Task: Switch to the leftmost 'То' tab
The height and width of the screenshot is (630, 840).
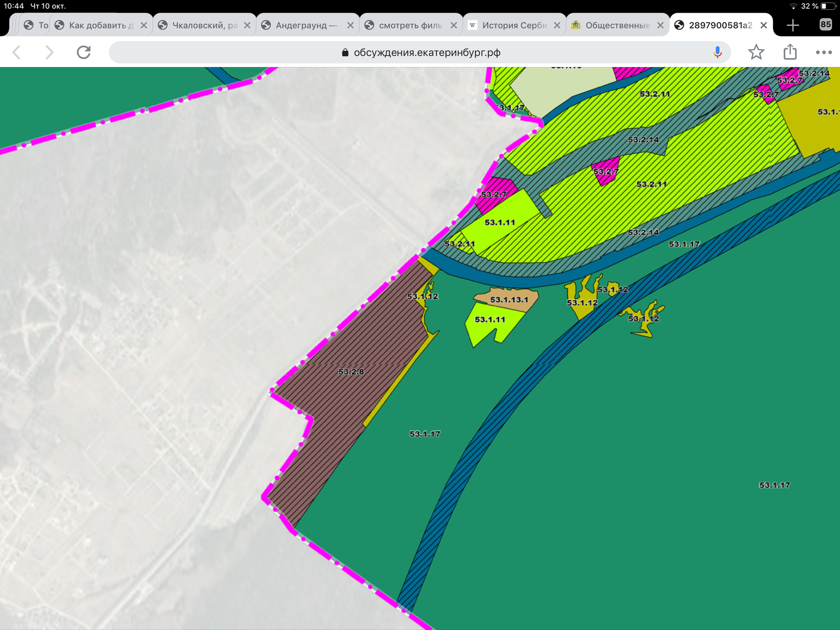Action: coord(36,25)
